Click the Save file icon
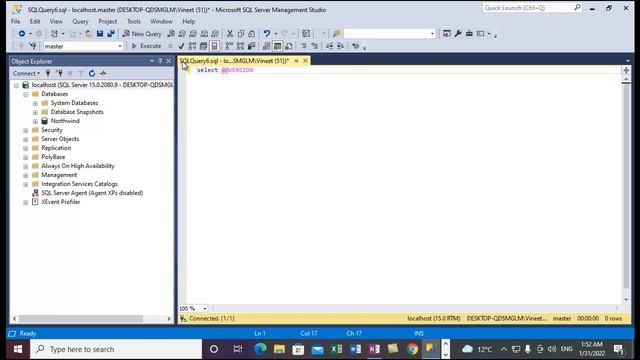 pos(100,33)
